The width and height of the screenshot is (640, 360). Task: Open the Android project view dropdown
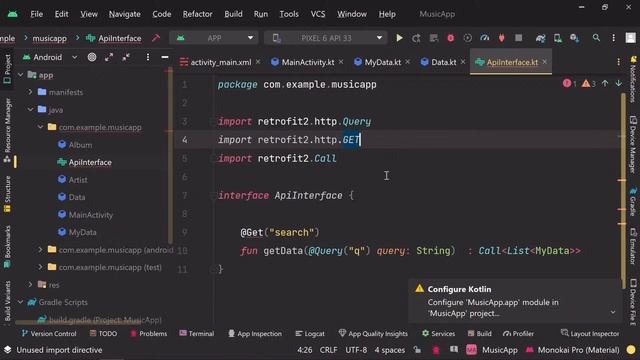click(x=49, y=57)
